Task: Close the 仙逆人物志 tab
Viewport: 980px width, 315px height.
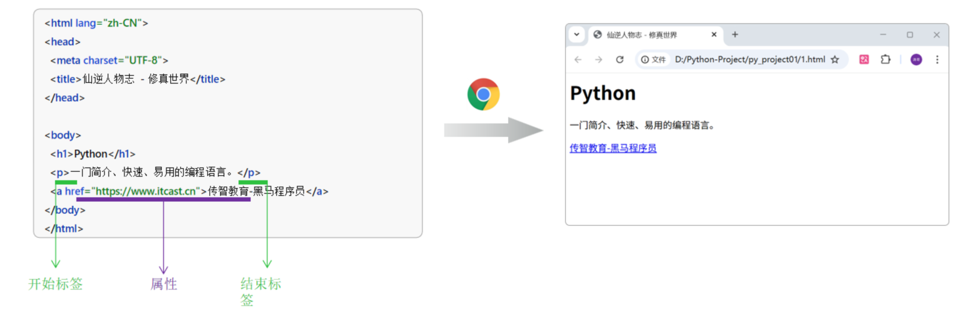Action: pos(714,34)
